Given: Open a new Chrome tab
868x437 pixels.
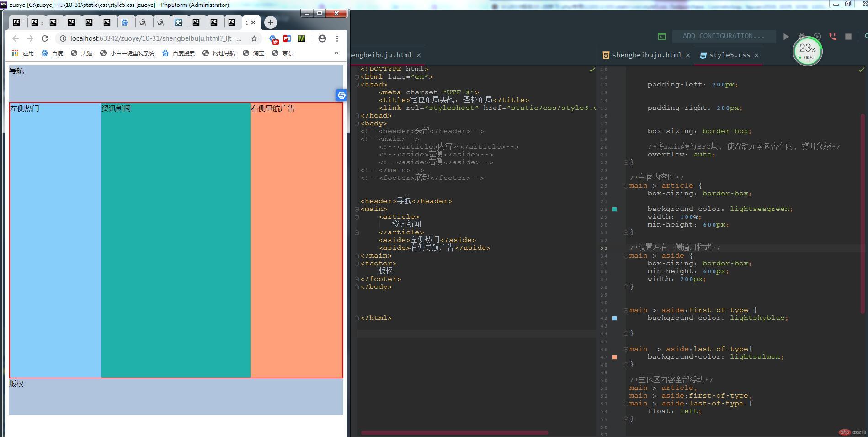Looking at the screenshot, I should (271, 22).
